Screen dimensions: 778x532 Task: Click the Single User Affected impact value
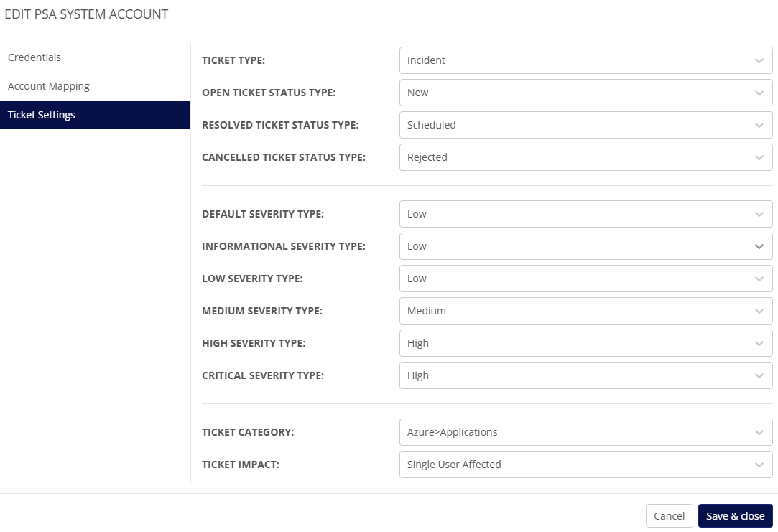pos(454,465)
